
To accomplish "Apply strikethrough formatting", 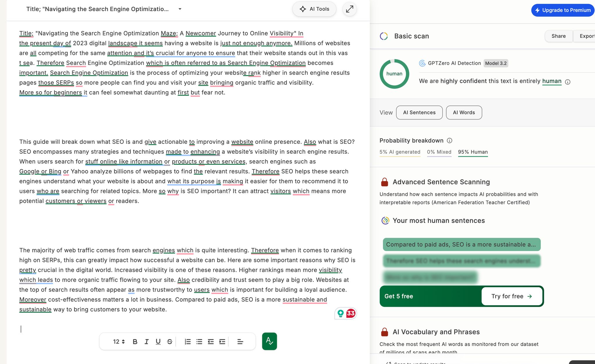I will click(170, 342).
